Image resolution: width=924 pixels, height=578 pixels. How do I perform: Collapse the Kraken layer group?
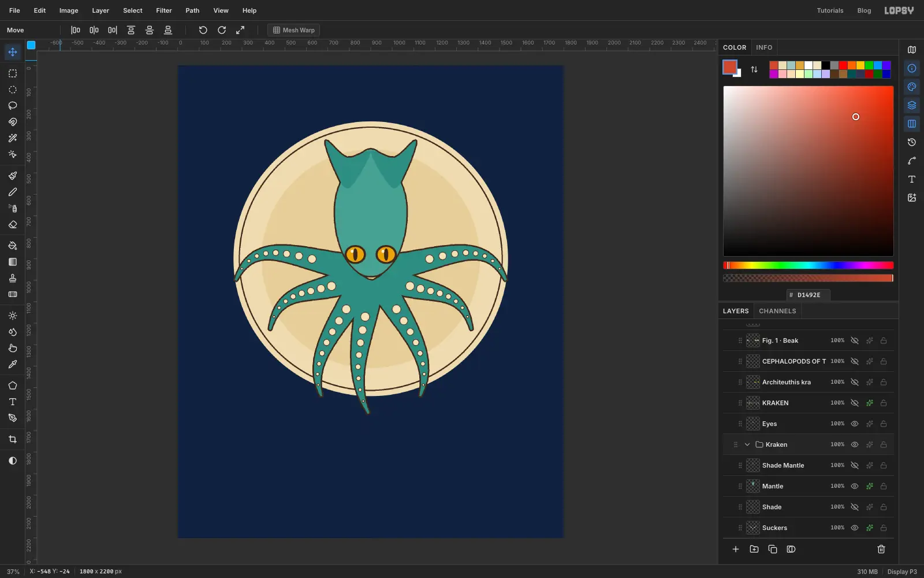pyautogui.click(x=747, y=444)
